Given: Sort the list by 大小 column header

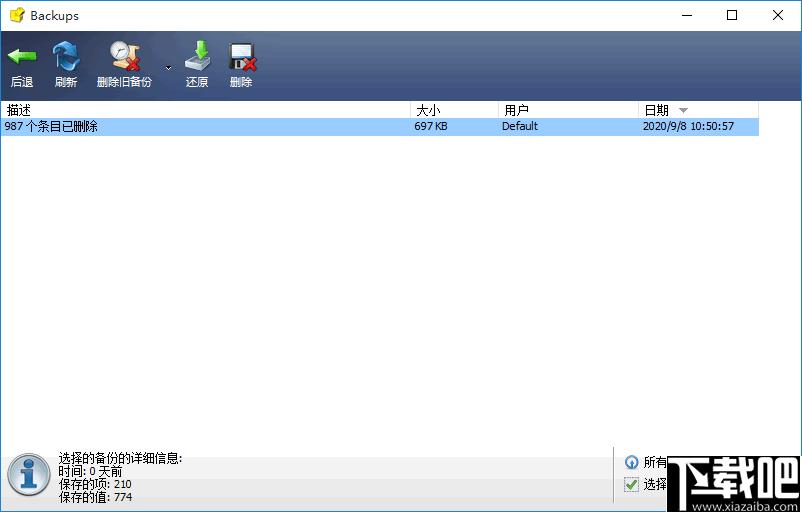Looking at the screenshot, I should coord(454,110).
